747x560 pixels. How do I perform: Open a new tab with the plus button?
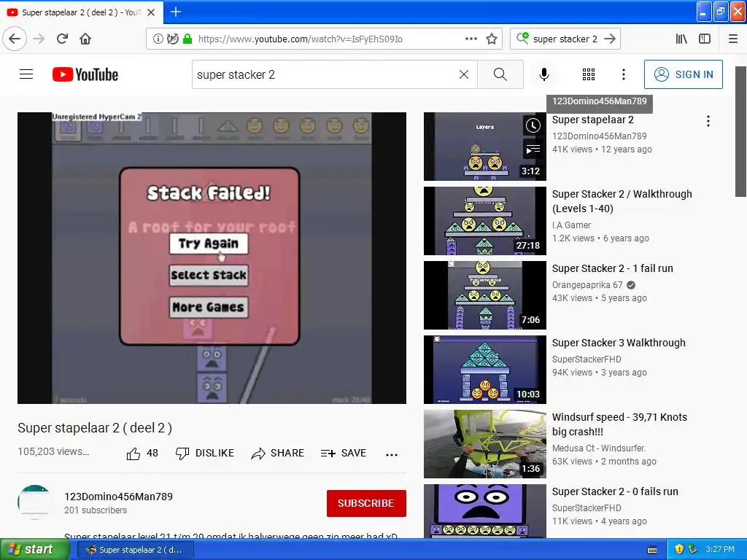176,12
